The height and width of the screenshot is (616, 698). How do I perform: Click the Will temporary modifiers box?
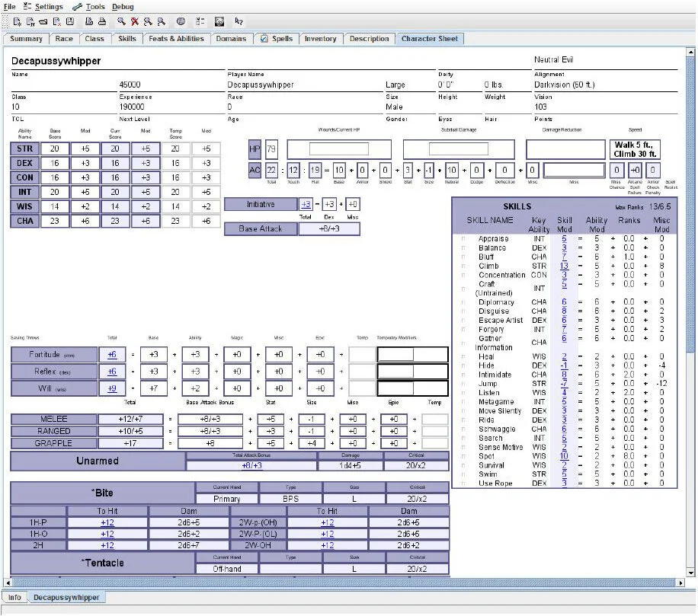click(412, 388)
